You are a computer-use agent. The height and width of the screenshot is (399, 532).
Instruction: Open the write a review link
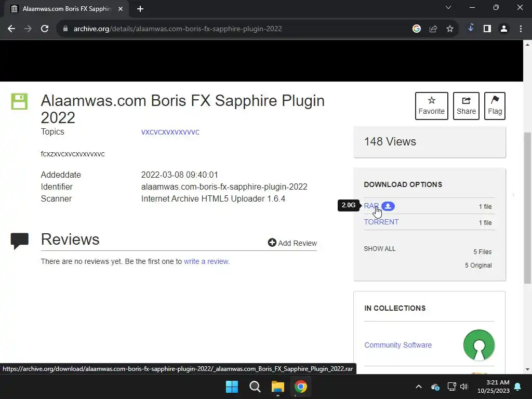click(x=206, y=262)
